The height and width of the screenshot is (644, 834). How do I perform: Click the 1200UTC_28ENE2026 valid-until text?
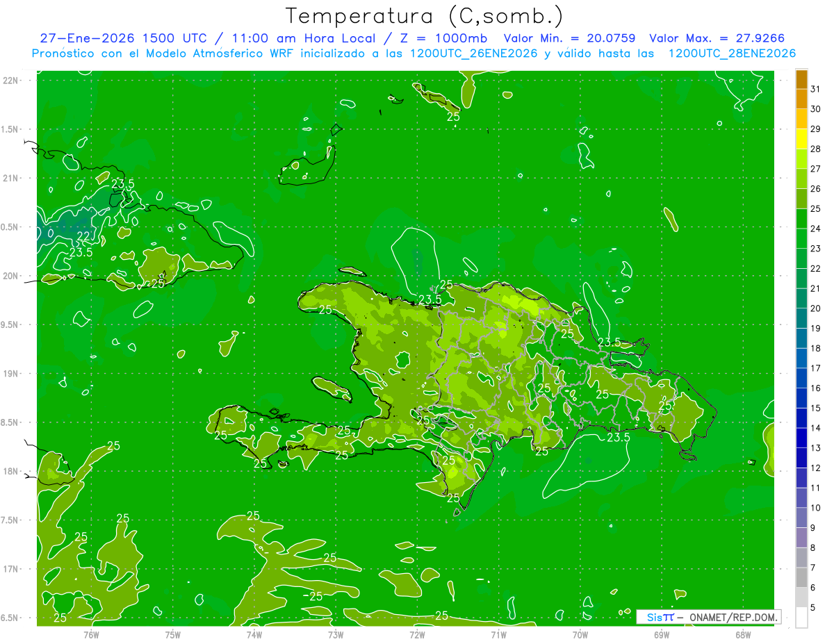tap(732, 53)
